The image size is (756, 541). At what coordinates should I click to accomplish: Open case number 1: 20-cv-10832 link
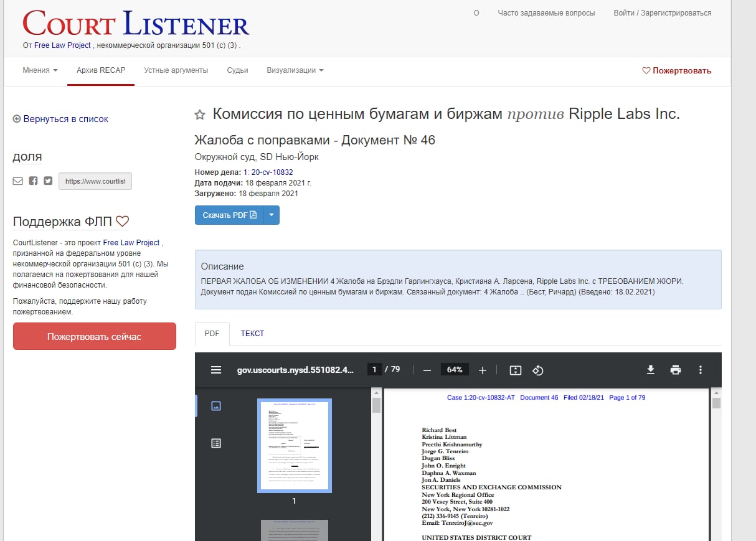(x=268, y=172)
